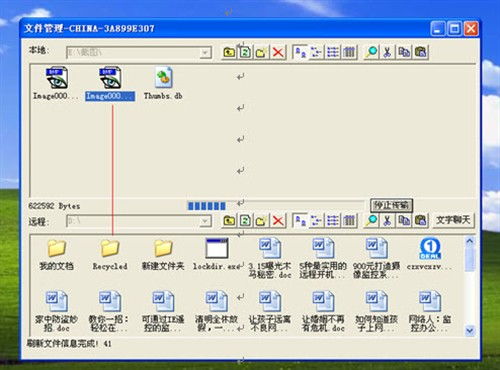
Task: Click the remote paste icon
Action: [421, 221]
